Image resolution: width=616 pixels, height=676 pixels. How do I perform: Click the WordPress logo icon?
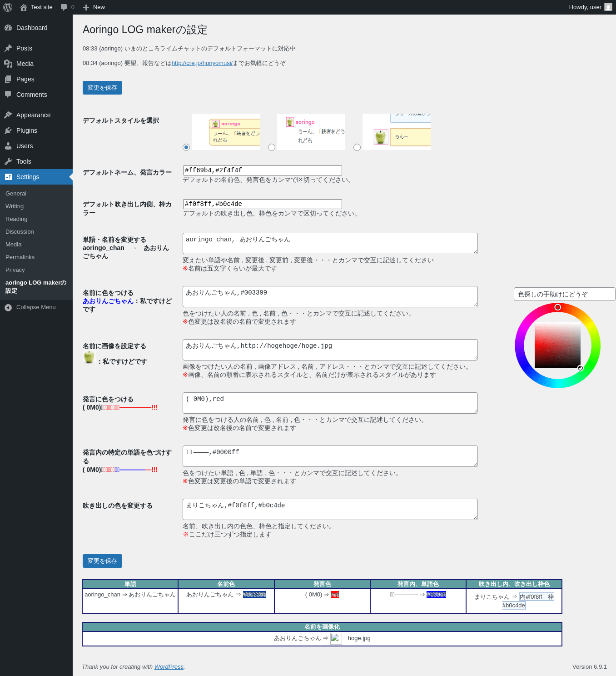pyautogui.click(x=8, y=7)
